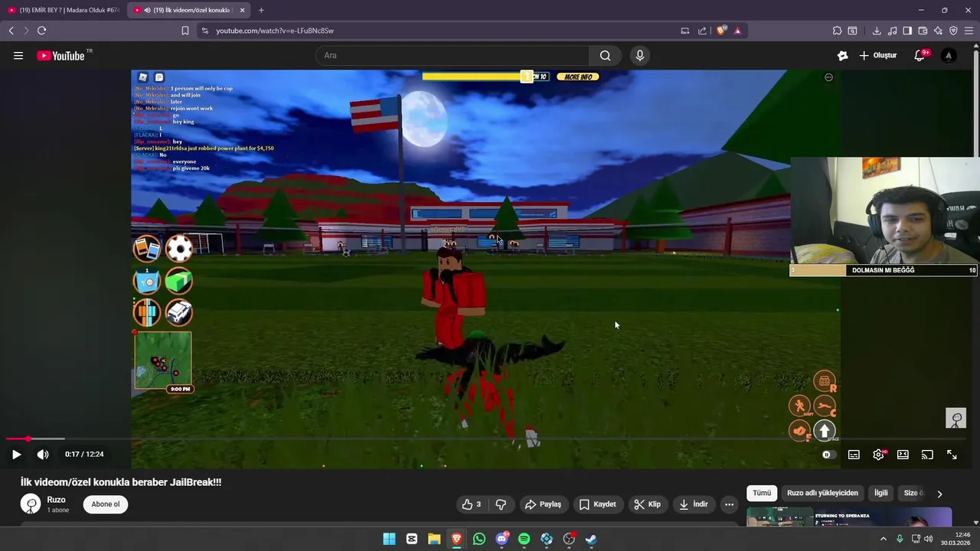This screenshot has height=551, width=980.
Task: Open the Windows Start menu
Action: point(389,539)
